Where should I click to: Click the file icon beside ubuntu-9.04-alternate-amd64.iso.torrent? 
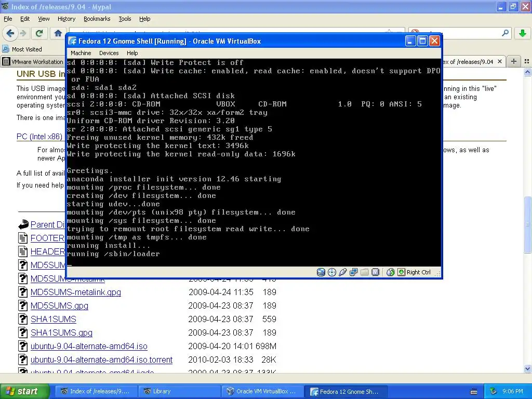coord(23,360)
